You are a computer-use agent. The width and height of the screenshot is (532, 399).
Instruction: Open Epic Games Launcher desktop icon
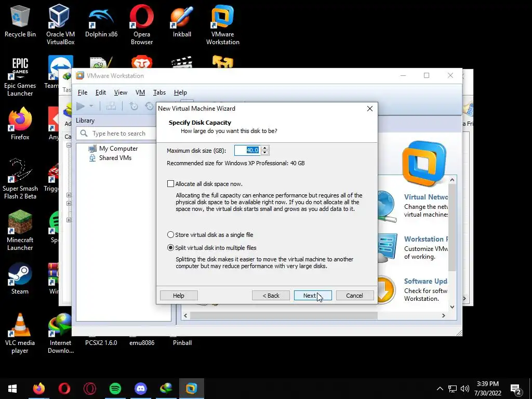(20, 76)
